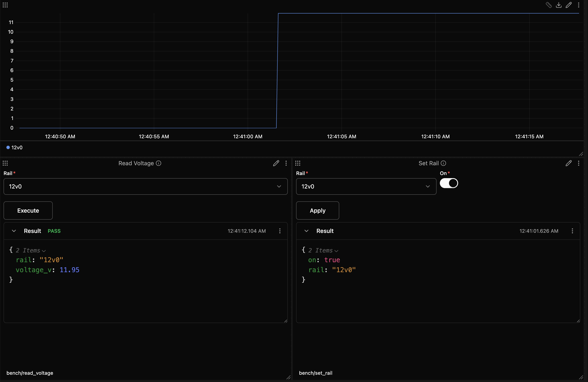Open the chart panel kebab menu
The width and height of the screenshot is (588, 382).
click(x=579, y=5)
